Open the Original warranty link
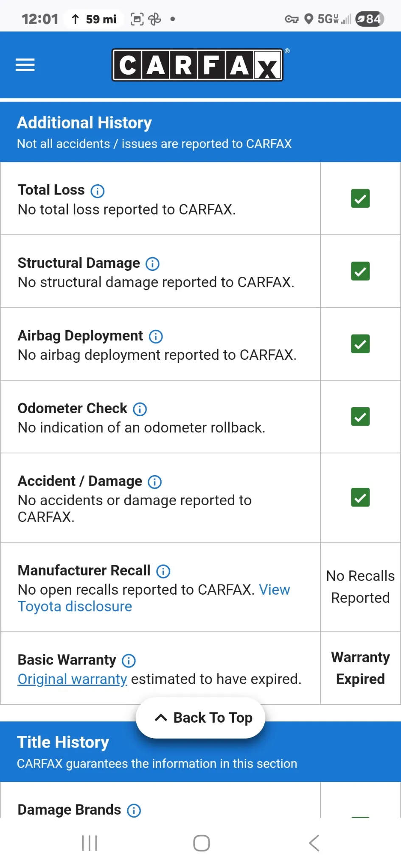Viewport: 401px width, 868px height. [72, 679]
